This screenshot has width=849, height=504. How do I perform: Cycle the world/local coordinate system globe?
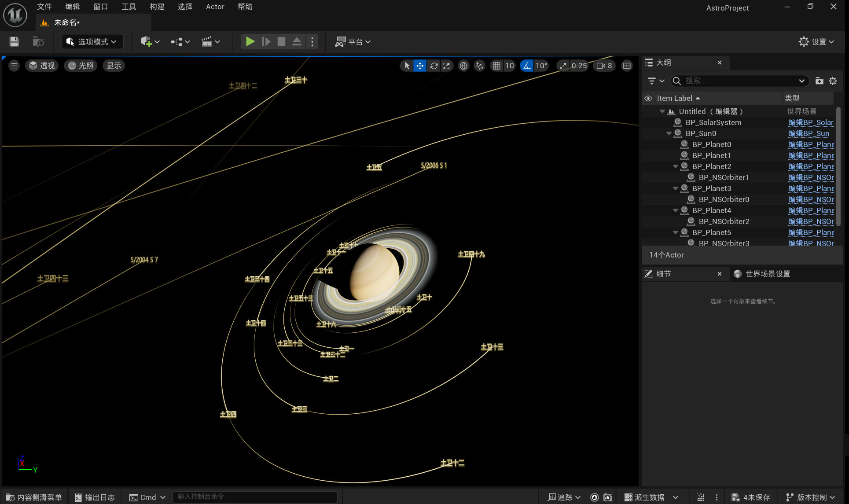tap(463, 66)
